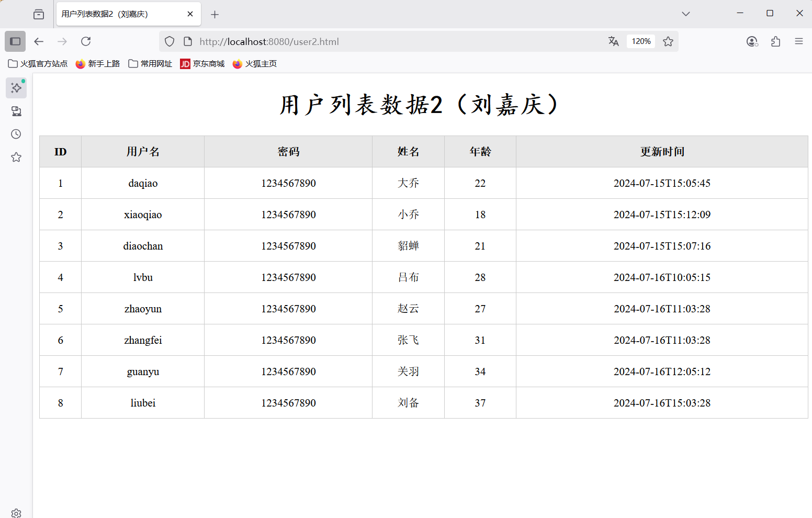Image resolution: width=812 pixels, height=518 pixels.
Task: Click the name cell 关羽
Action: (409, 371)
